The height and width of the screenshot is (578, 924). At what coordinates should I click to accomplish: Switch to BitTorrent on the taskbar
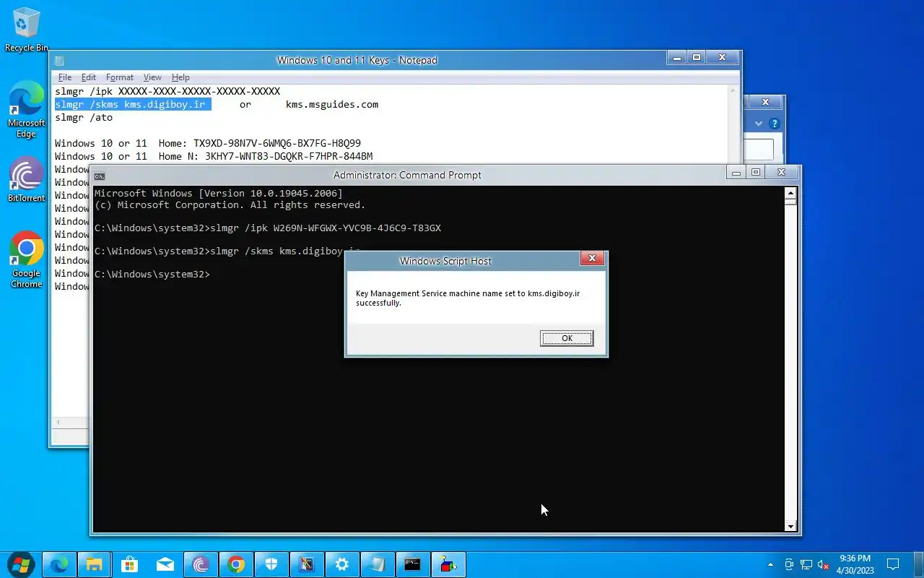[201, 564]
